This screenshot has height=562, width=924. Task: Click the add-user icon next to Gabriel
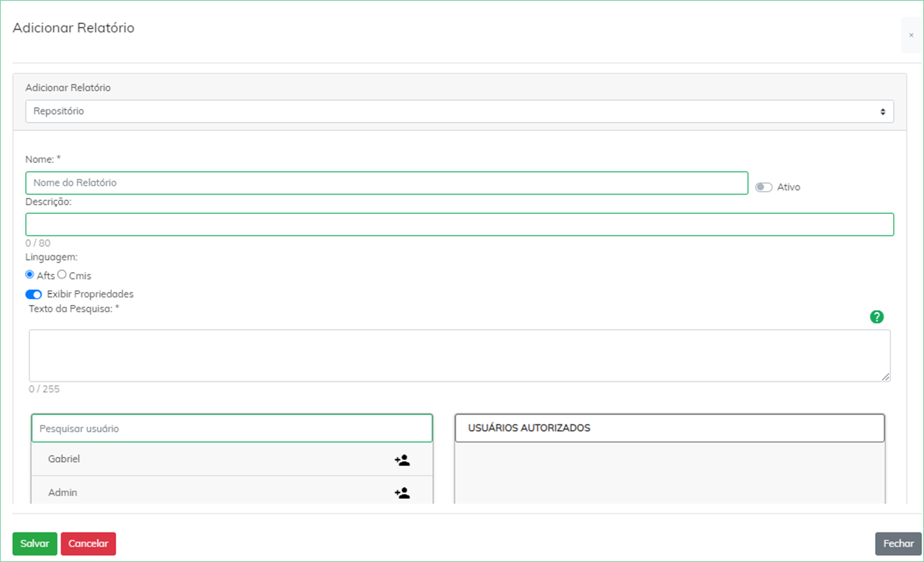coord(402,460)
